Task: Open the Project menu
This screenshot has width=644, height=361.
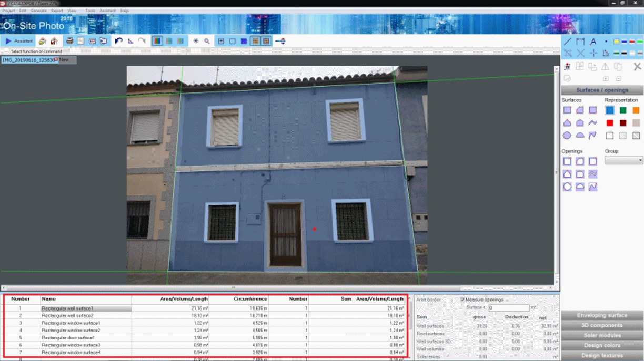Action: (x=8, y=11)
